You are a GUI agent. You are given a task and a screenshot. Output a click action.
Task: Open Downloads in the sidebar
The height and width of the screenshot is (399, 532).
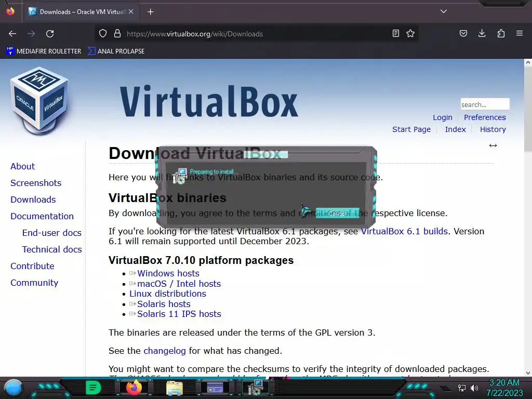[33, 200]
